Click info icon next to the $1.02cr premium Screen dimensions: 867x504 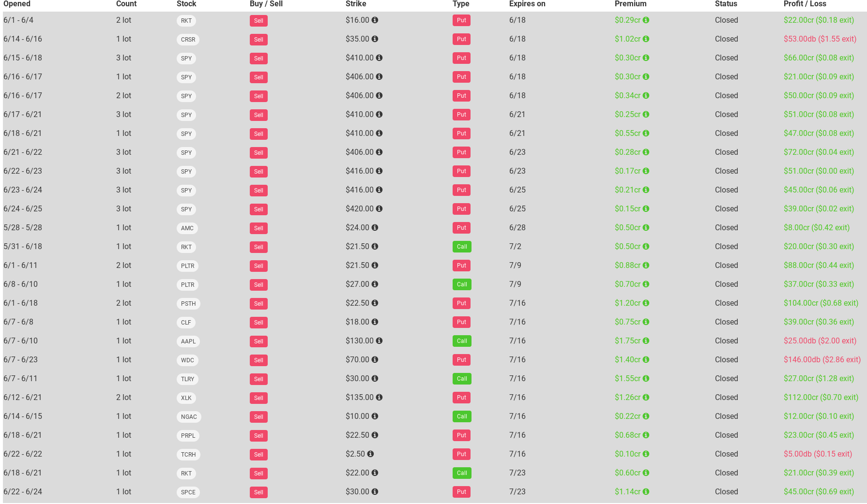pos(646,39)
